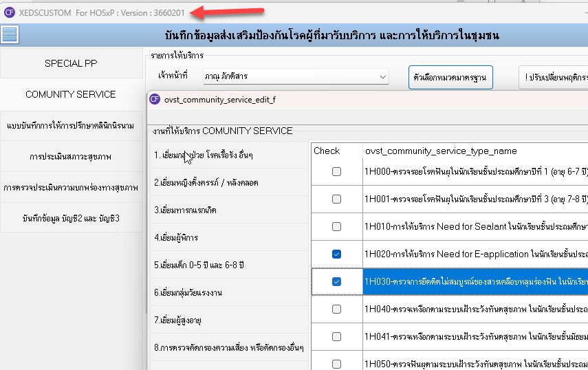Select category 4.เยี่ยมผู้พิการ

(177, 237)
